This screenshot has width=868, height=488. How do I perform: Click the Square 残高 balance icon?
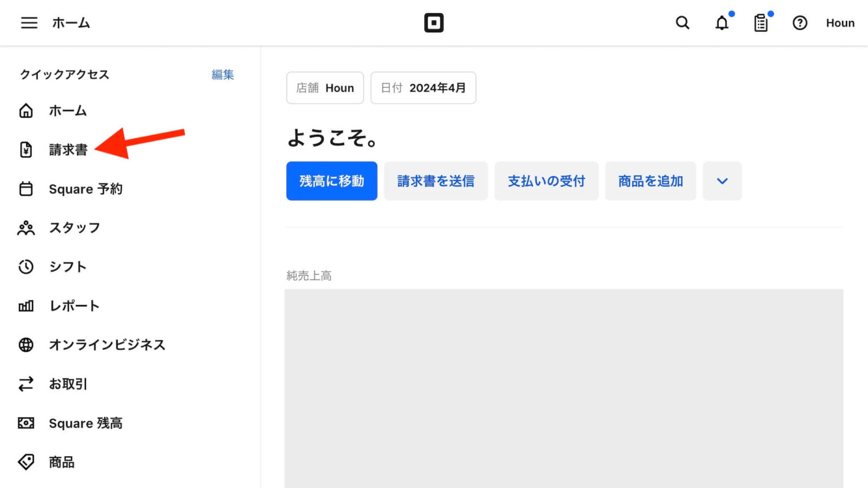pos(26,423)
